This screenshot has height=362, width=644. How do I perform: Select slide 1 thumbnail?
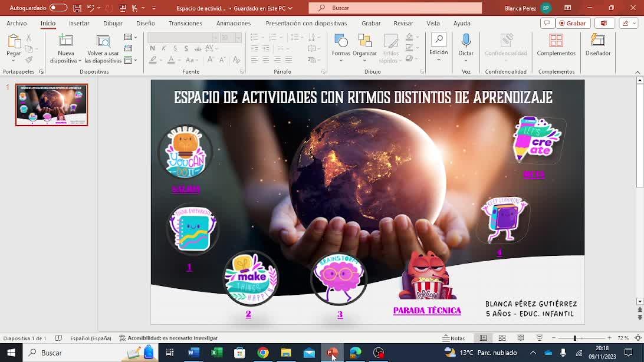(x=52, y=105)
